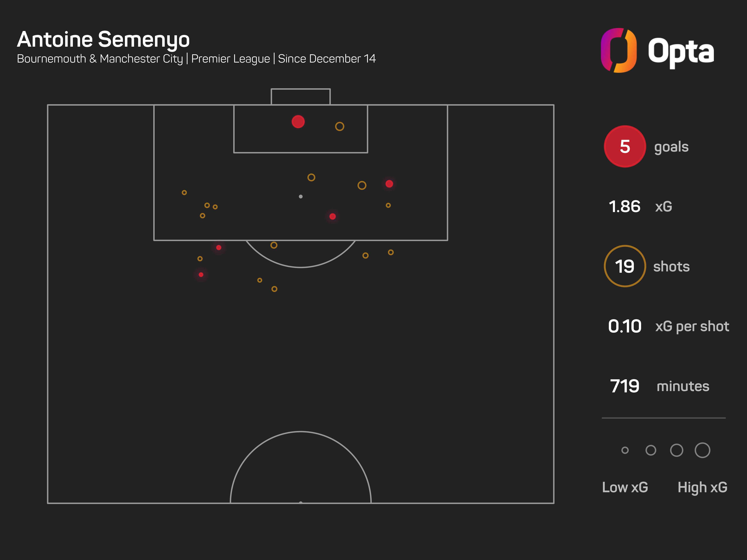Click the "19" shots circle
Screen dimensions: 747x560
tap(625, 266)
